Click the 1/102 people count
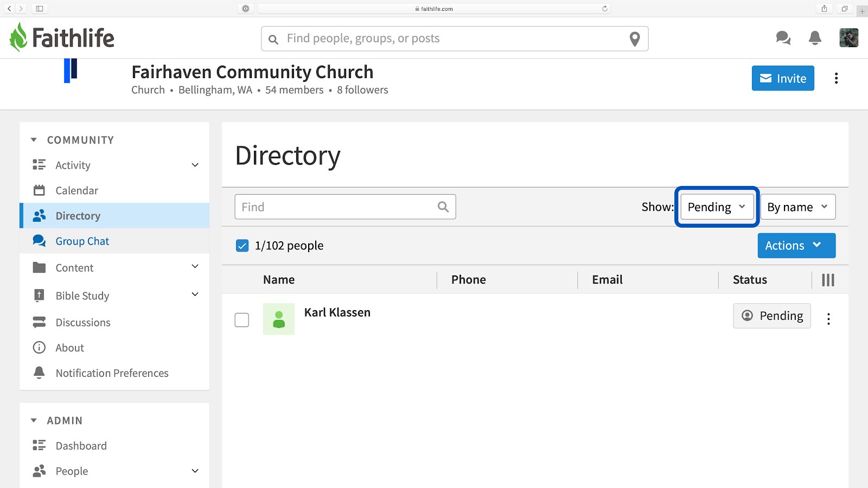This screenshot has width=868, height=488. click(289, 246)
